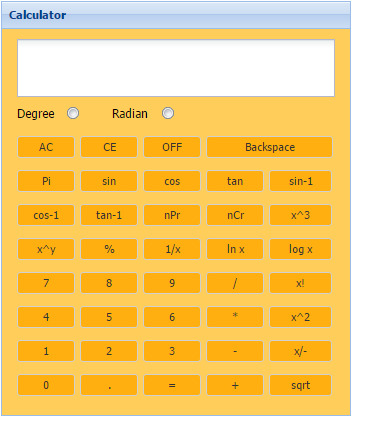Clear entry with the CE button
The height and width of the screenshot is (432, 374).
point(109,147)
